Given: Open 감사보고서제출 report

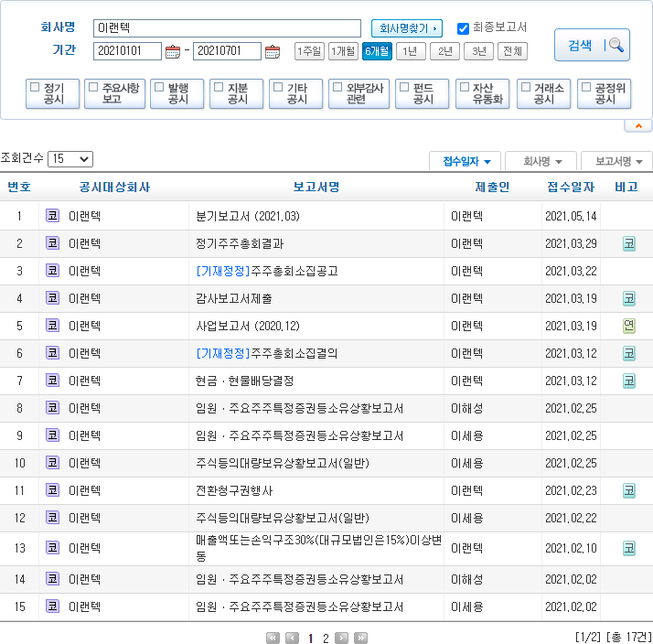Looking at the screenshot, I should click(233, 298).
